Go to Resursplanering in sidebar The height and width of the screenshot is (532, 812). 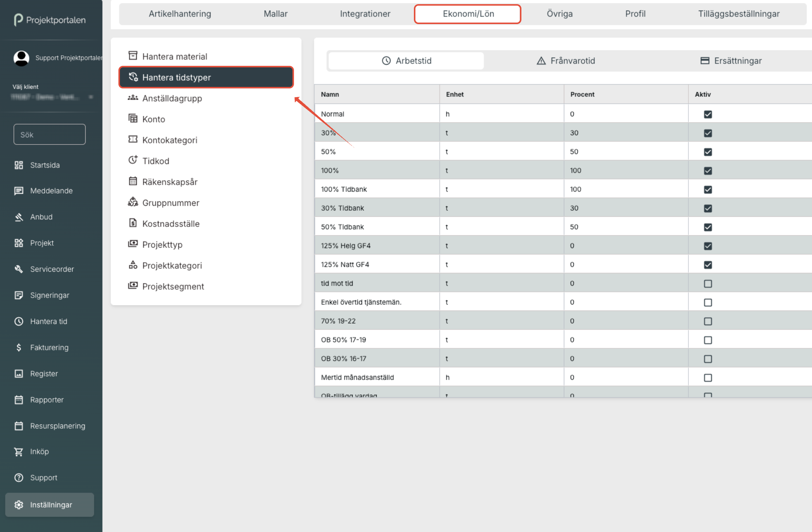tap(58, 426)
